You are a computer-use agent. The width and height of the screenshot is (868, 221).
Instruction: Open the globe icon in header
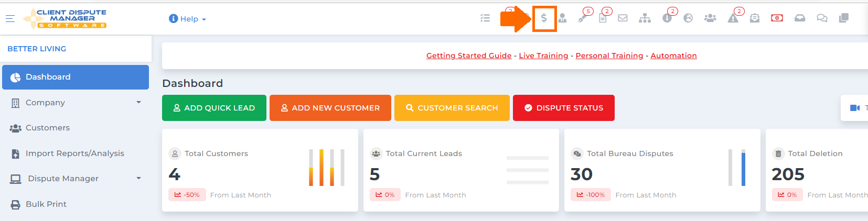click(688, 18)
